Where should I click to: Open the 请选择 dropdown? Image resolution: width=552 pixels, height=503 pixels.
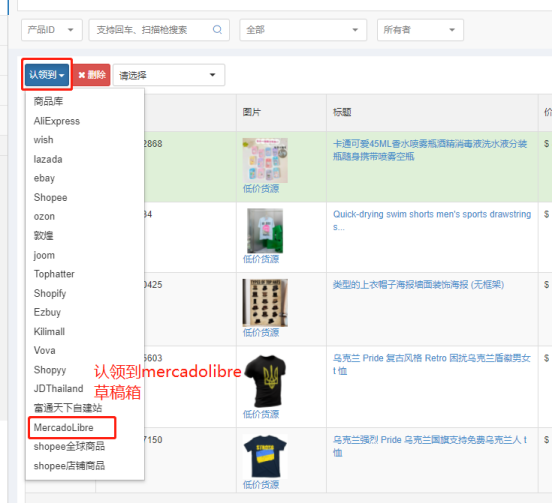coord(169,75)
